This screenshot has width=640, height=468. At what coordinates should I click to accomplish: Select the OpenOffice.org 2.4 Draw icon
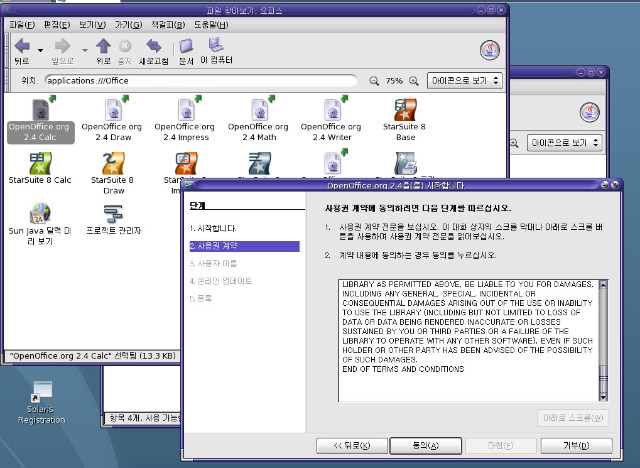113,109
